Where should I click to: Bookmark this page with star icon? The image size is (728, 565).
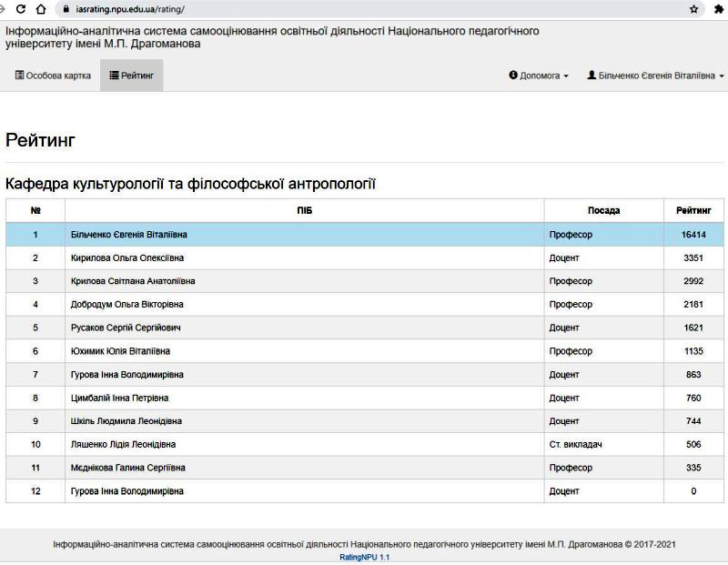pyautogui.click(x=694, y=9)
